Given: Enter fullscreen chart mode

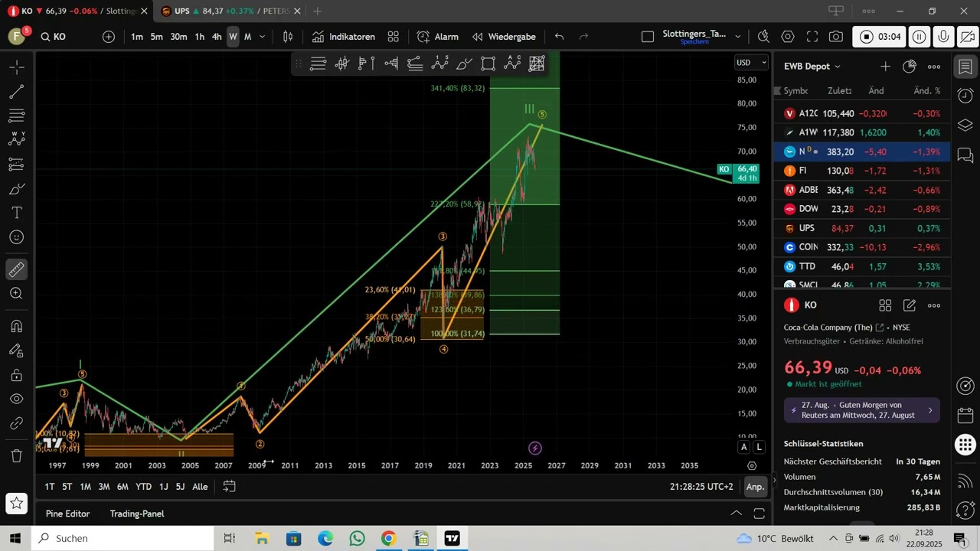Looking at the screenshot, I should coord(812,37).
